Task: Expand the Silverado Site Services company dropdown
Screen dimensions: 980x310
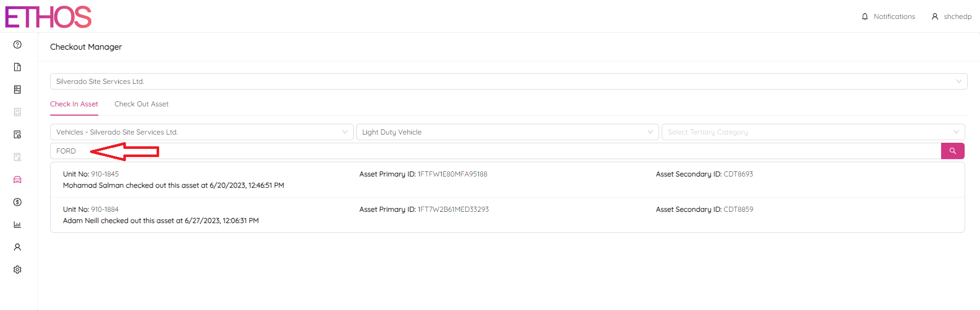Action: pos(508,81)
